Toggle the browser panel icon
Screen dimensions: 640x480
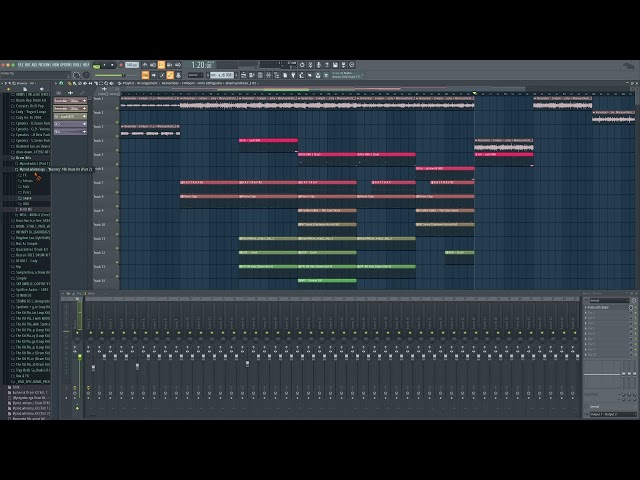point(277,75)
